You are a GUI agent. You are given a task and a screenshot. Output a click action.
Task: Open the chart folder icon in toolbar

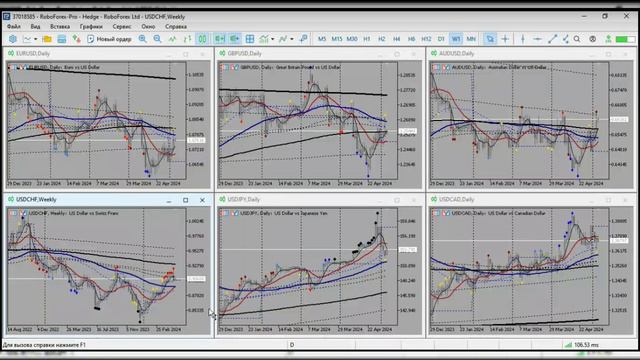click(x=47, y=39)
